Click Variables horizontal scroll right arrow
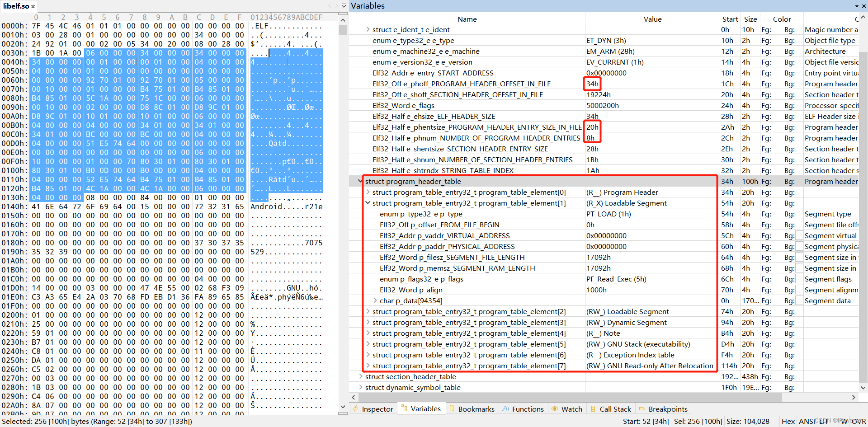868x427 pixels. (x=854, y=398)
